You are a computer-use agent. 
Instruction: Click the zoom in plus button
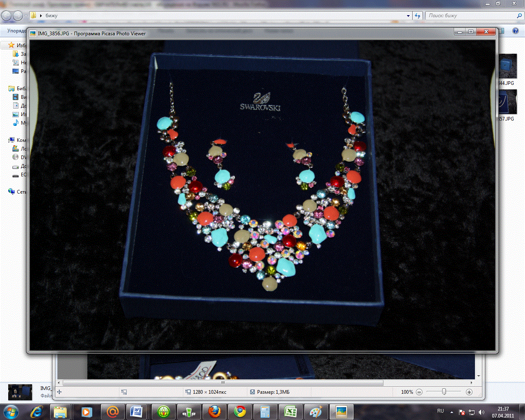point(469,392)
